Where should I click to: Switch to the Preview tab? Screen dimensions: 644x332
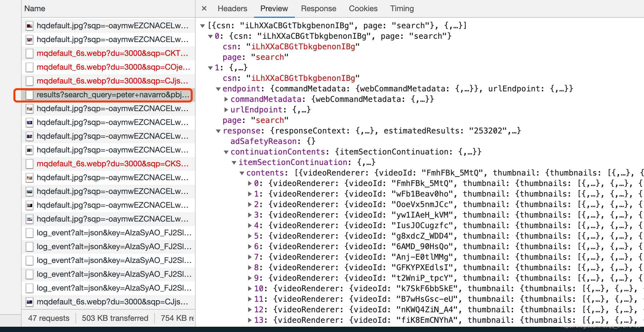click(x=274, y=9)
